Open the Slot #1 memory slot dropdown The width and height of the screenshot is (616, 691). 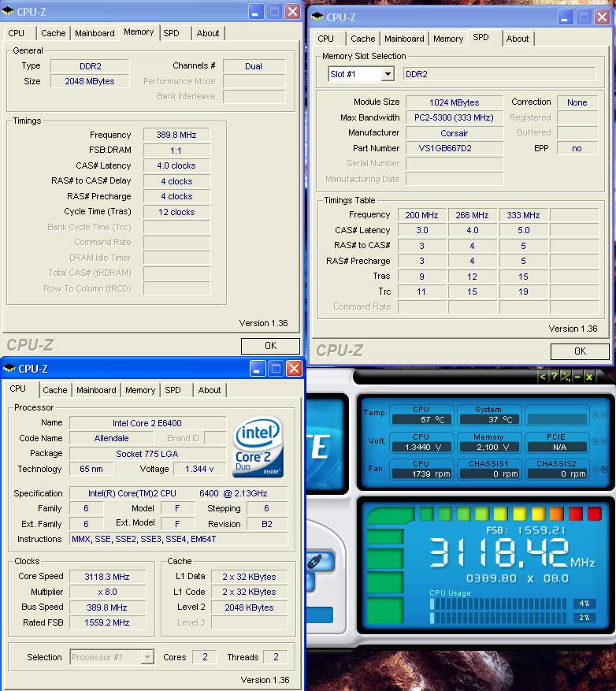[388, 74]
